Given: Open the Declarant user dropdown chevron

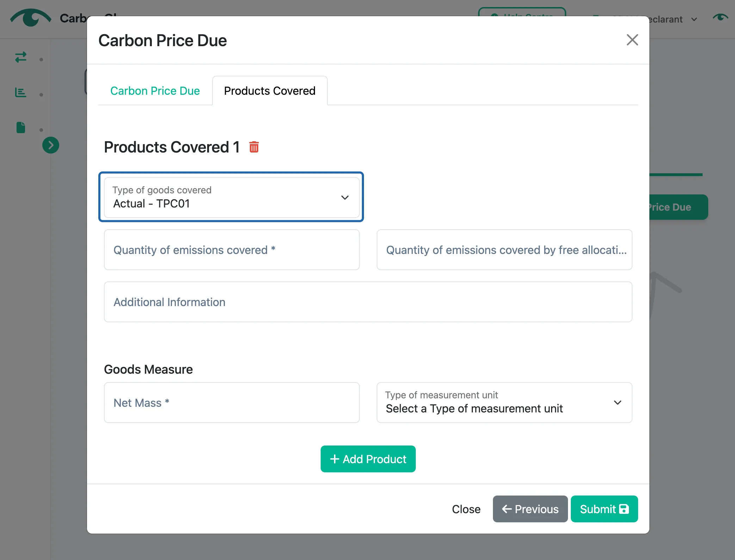Looking at the screenshot, I should click(x=694, y=19).
